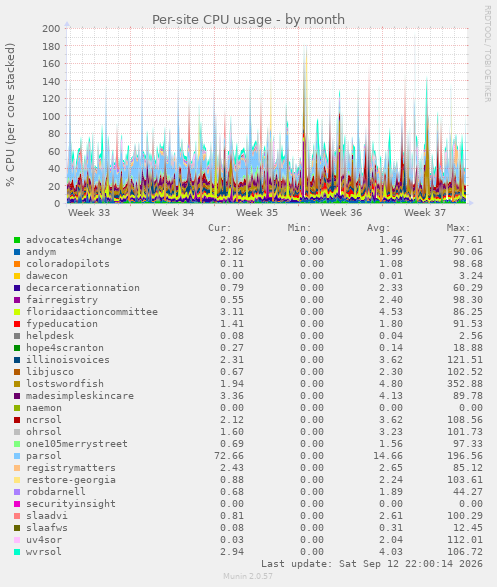
Task: Click the '% CPU (per core stacked)' axis title
Action: tap(10, 115)
